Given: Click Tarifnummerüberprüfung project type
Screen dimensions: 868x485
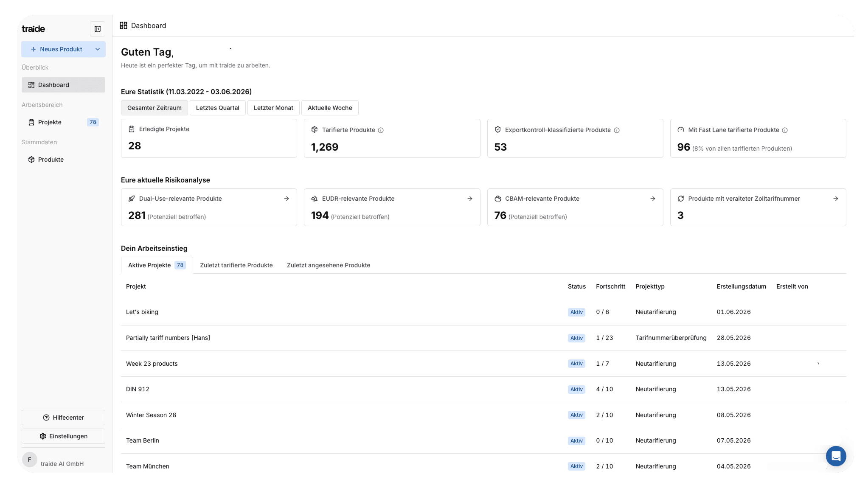Looking at the screenshot, I should tap(671, 338).
